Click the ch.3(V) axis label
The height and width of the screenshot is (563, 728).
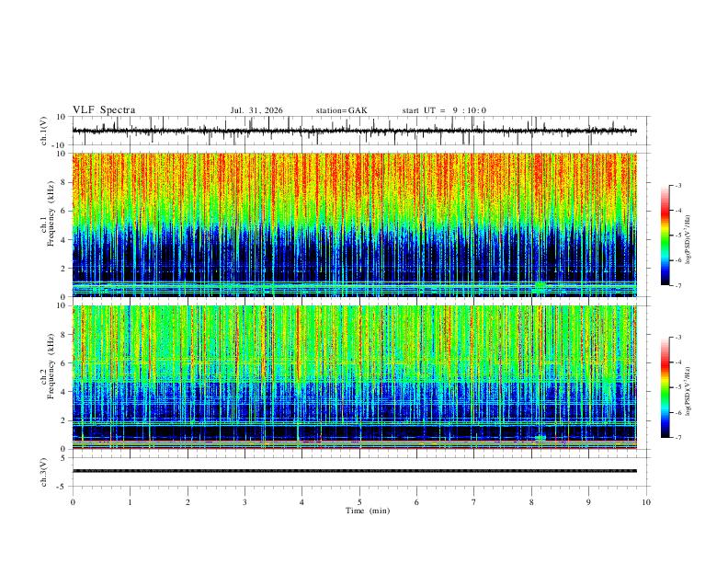[44, 473]
